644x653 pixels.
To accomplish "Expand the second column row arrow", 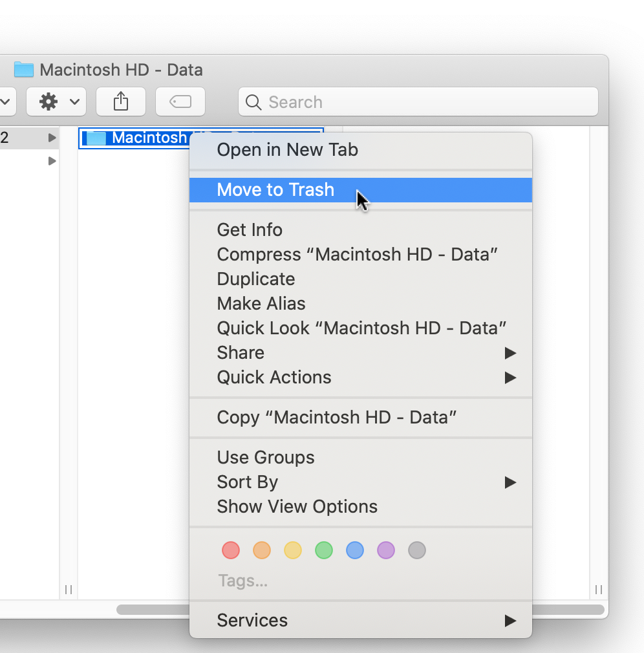I will pos(52,161).
